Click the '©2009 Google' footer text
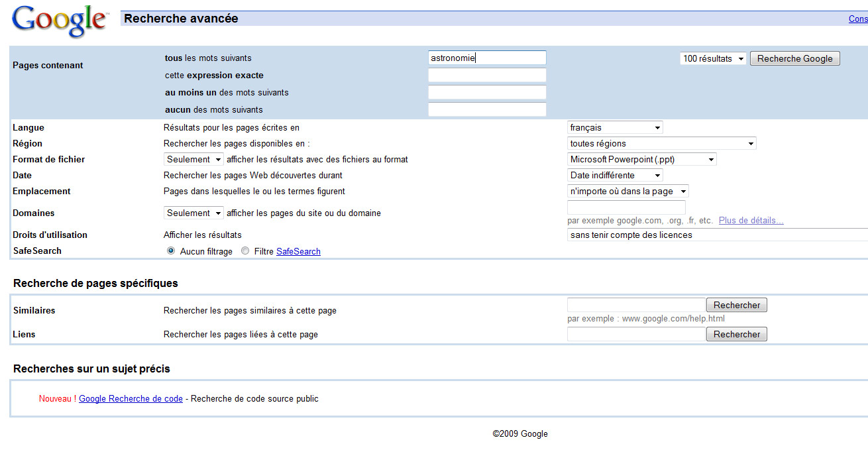The height and width of the screenshot is (452, 868). [x=520, y=434]
